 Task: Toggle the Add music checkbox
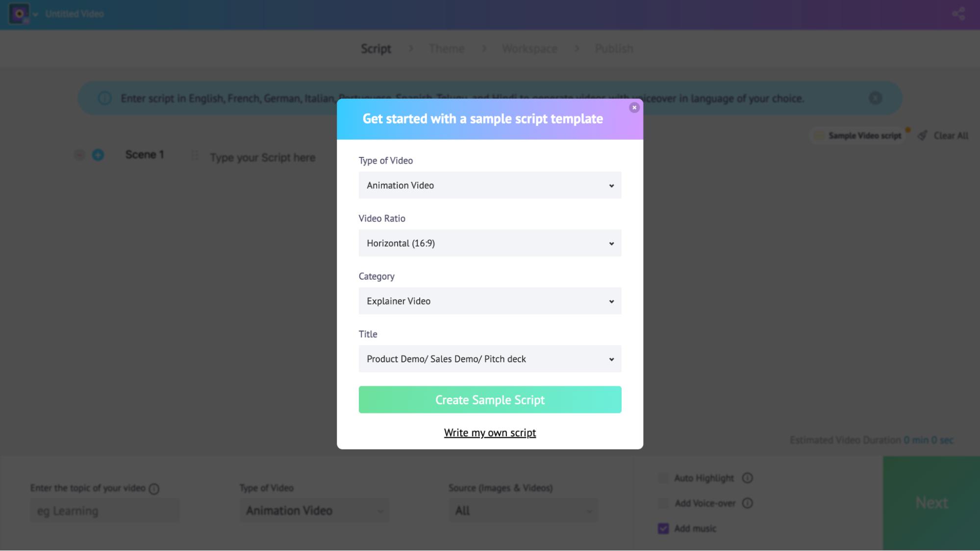pyautogui.click(x=664, y=528)
